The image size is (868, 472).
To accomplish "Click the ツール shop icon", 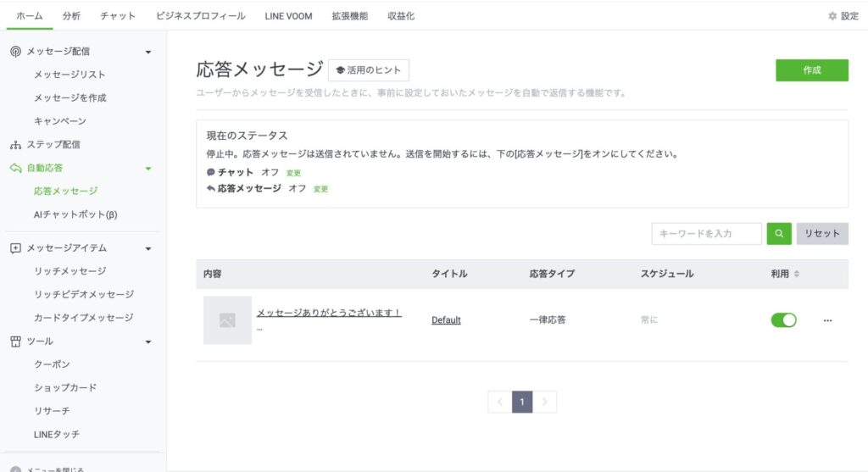I will pos(15,342).
